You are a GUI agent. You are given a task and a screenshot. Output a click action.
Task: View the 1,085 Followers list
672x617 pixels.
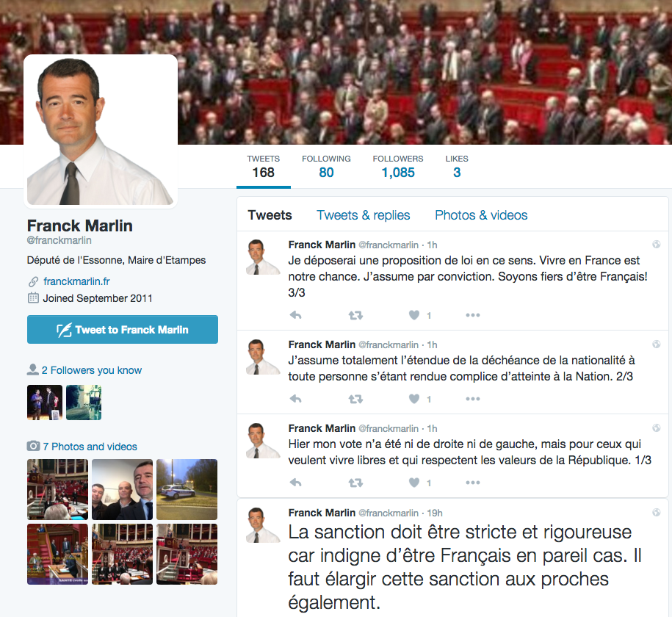click(398, 167)
